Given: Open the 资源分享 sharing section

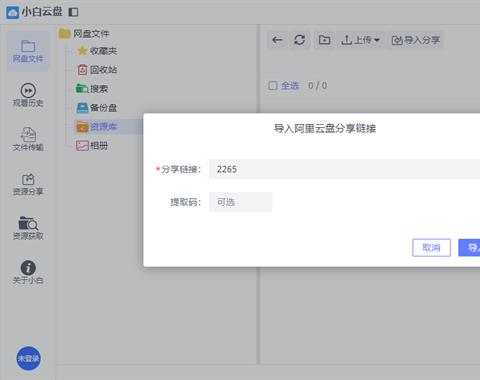Looking at the screenshot, I should (x=28, y=184).
